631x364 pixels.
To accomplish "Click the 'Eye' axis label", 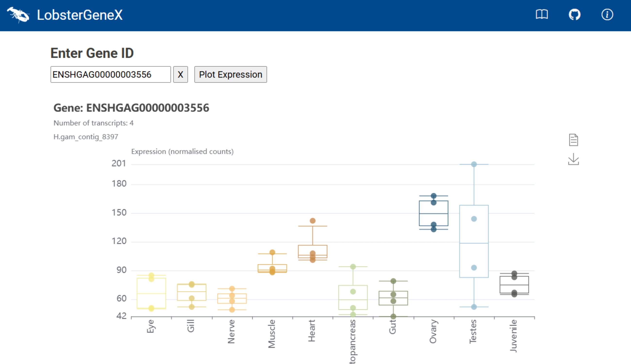I will (x=150, y=326).
